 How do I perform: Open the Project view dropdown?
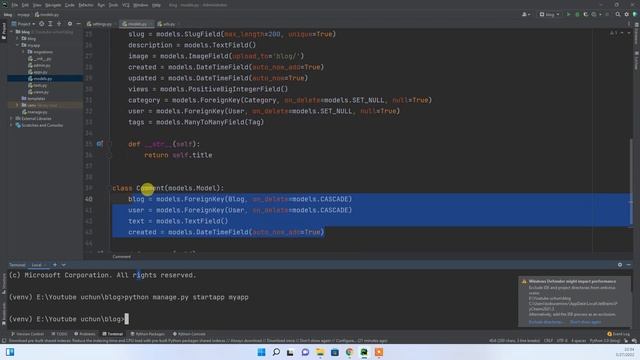23,24
